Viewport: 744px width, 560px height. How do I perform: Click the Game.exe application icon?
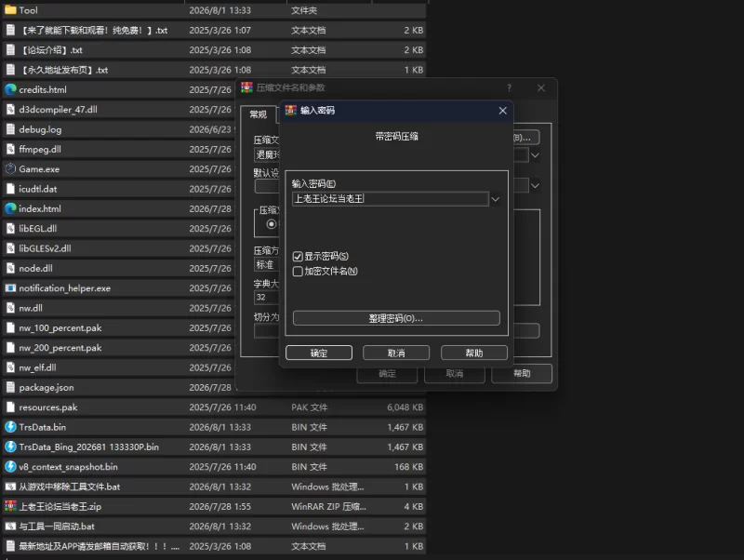point(10,168)
